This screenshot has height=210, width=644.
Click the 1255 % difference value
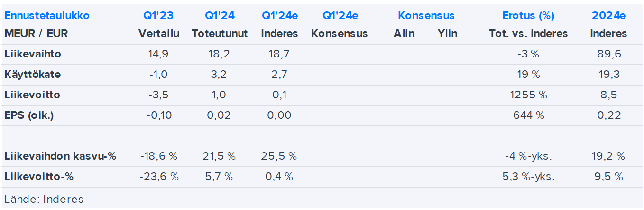tap(528, 95)
